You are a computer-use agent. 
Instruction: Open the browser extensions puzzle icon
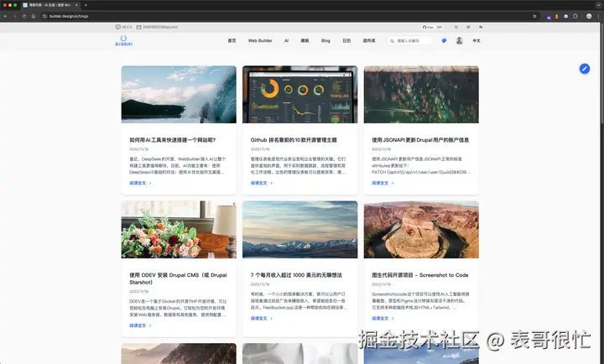tap(575, 16)
